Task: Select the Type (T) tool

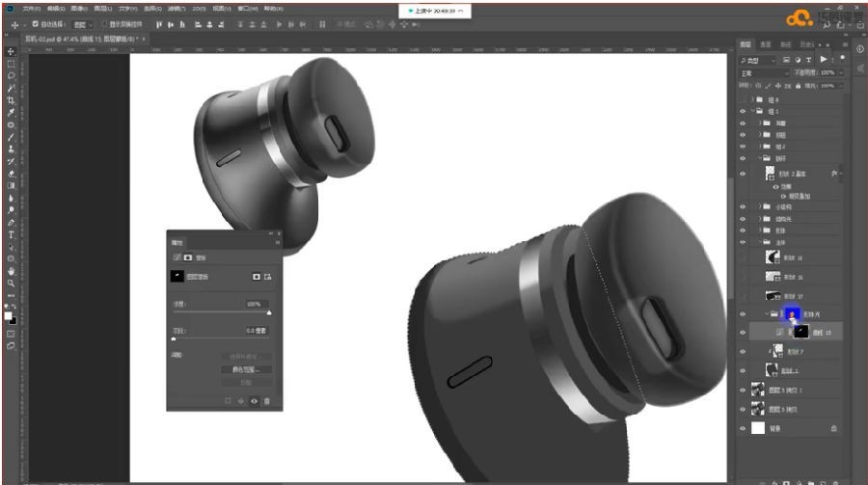Action: click(11, 234)
